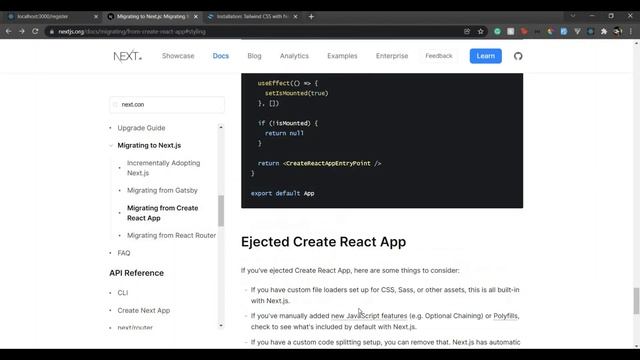Image resolution: width=640 pixels, height=360 pixels.
Task: Open the multicolored extension icon
Action: coord(550,31)
